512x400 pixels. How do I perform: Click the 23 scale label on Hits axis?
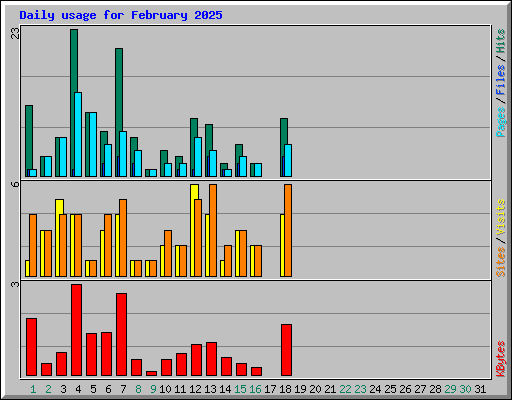pyautogui.click(x=15, y=33)
